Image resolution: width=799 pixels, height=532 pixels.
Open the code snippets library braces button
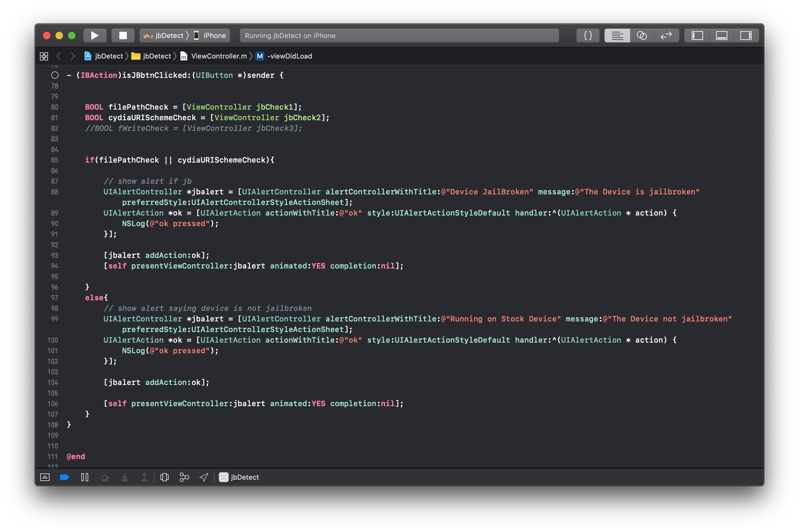coord(587,36)
